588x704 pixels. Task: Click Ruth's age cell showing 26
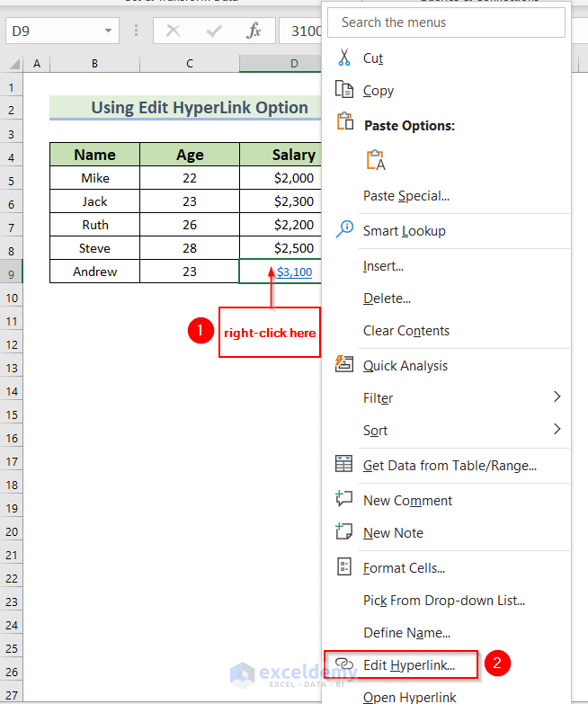click(190, 225)
